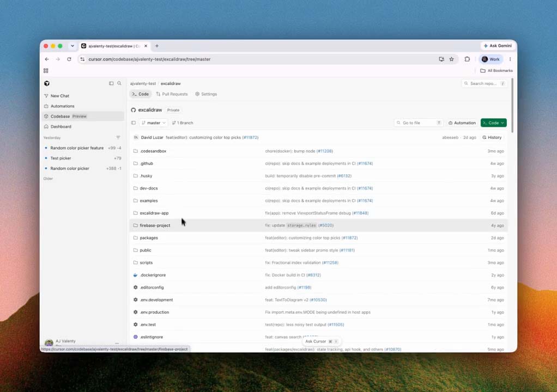
Task: Bookmark this page with the star icon
Action: coord(451,59)
